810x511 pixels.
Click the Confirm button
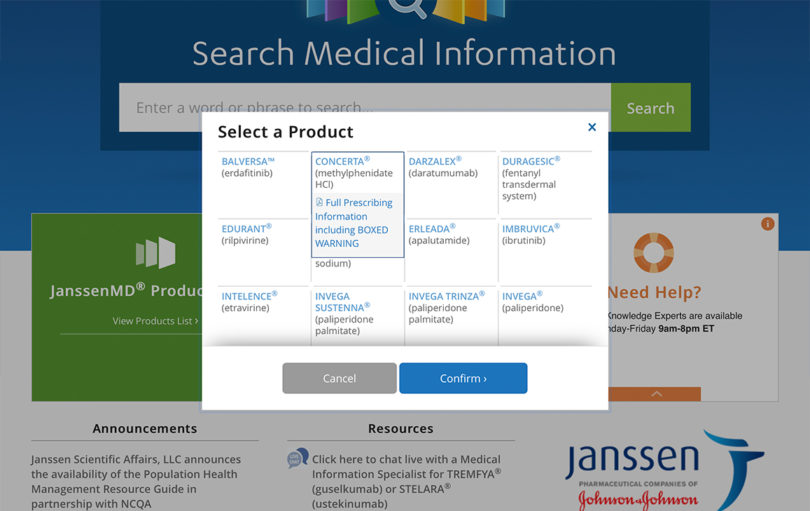pos(463,378)
